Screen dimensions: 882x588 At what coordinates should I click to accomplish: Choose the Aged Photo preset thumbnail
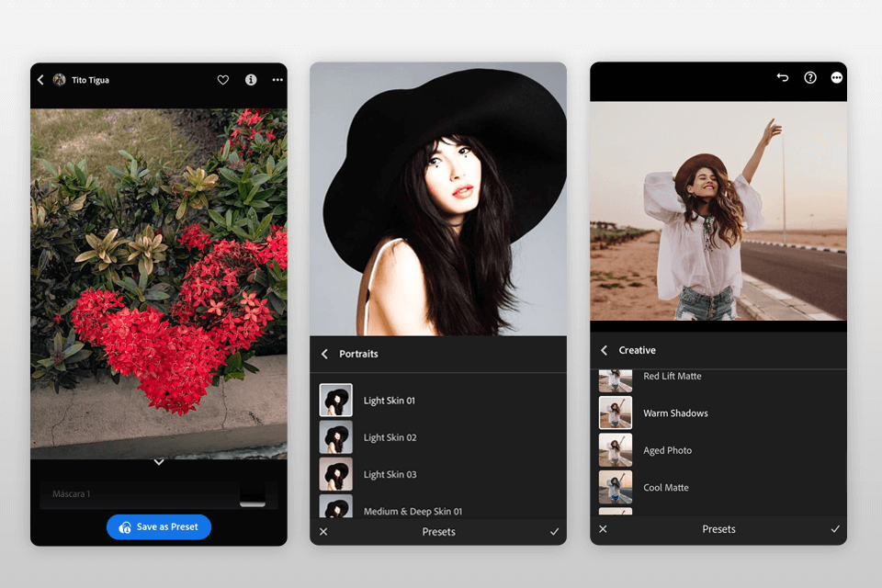pyautogui.click(x=616, y=449)
